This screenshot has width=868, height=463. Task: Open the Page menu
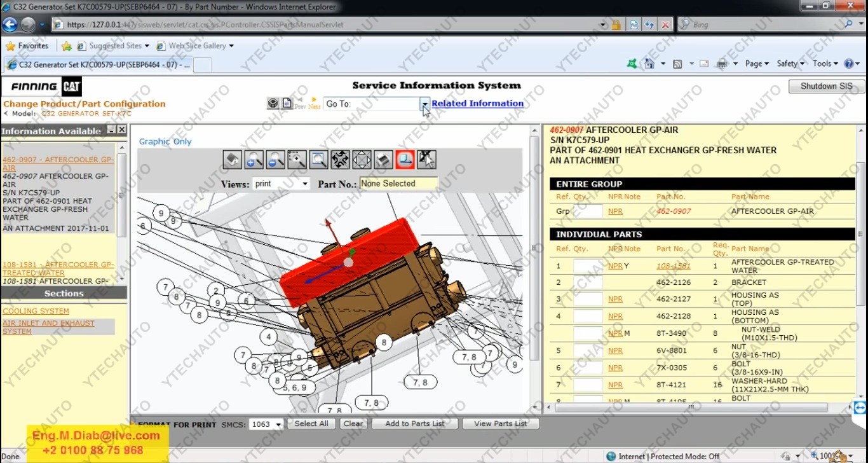pyautogui.click(x=757, y=64)
